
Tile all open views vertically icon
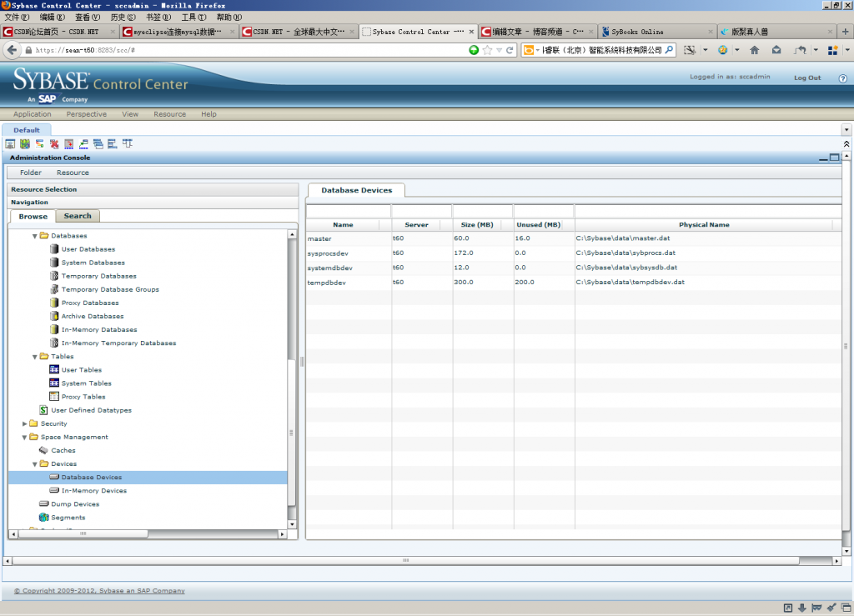pyautogui.click(x=113, y=143)
